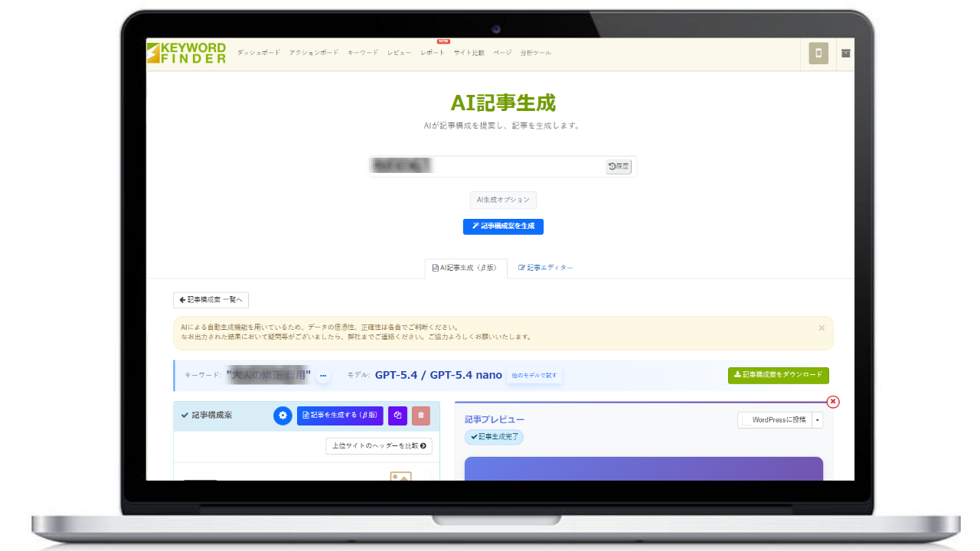Try other models via 他のモデルで試す link
The height and width of the screenshot is (551, 980).
[x=534, y=376]
